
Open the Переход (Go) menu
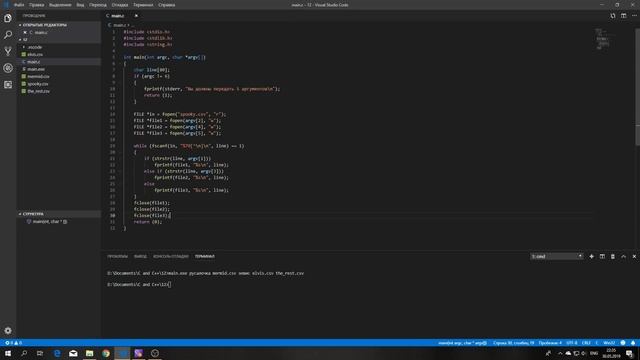pyautogui.click(x=98, y=5)
